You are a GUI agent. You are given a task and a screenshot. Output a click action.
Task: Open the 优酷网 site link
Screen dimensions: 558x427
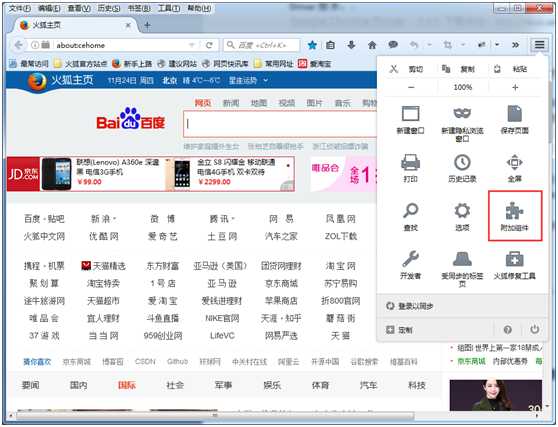pyautogui.click(x=104, y=236)
